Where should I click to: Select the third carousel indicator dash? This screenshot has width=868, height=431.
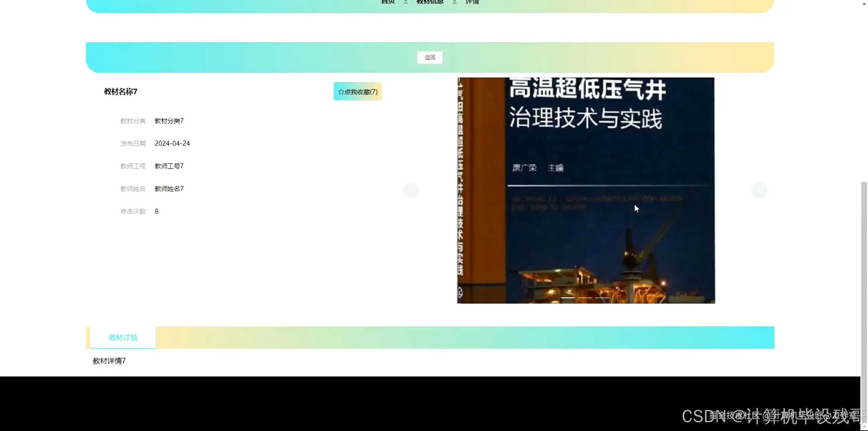(x=602, y=298)
